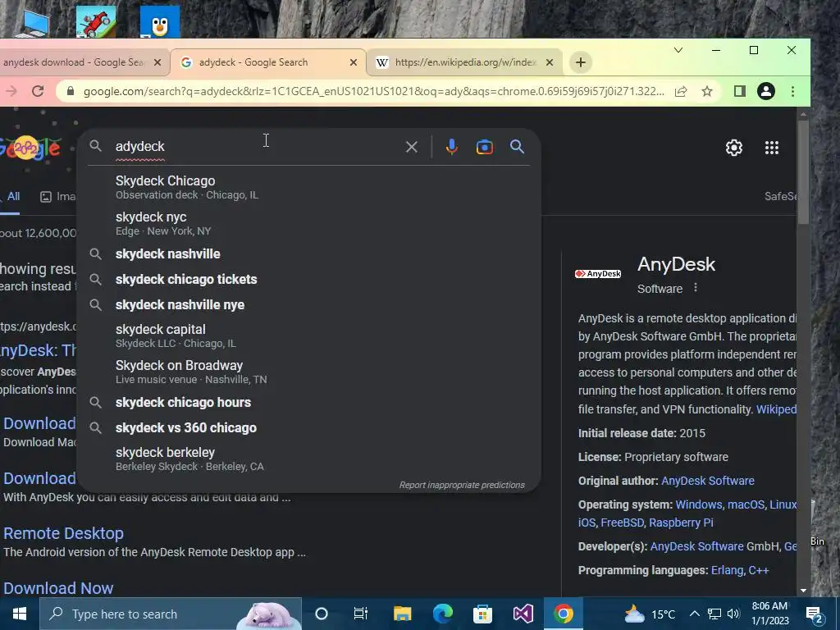The width and height of the screenshot is (840, 630).
Task: Bookmark this page with the star icon
Action: [707, 91]
